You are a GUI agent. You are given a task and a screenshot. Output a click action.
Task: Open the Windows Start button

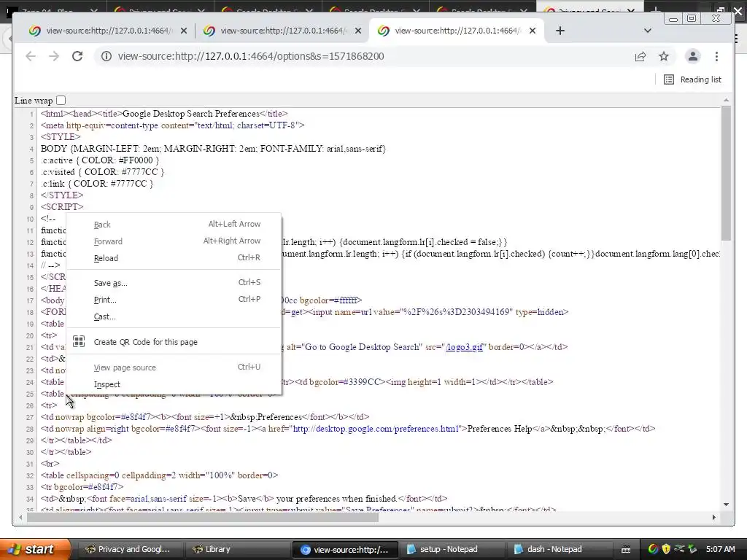point(36,549)
